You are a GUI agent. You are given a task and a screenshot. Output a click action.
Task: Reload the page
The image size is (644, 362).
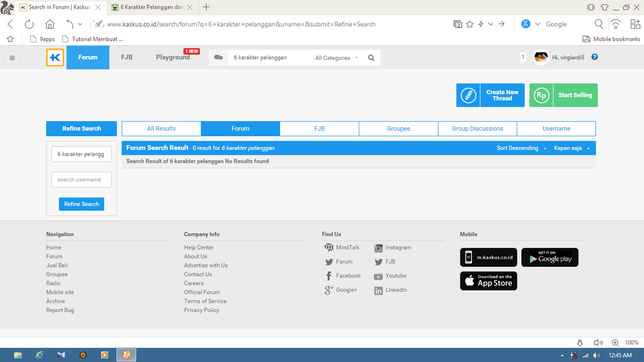coord(29,24)
